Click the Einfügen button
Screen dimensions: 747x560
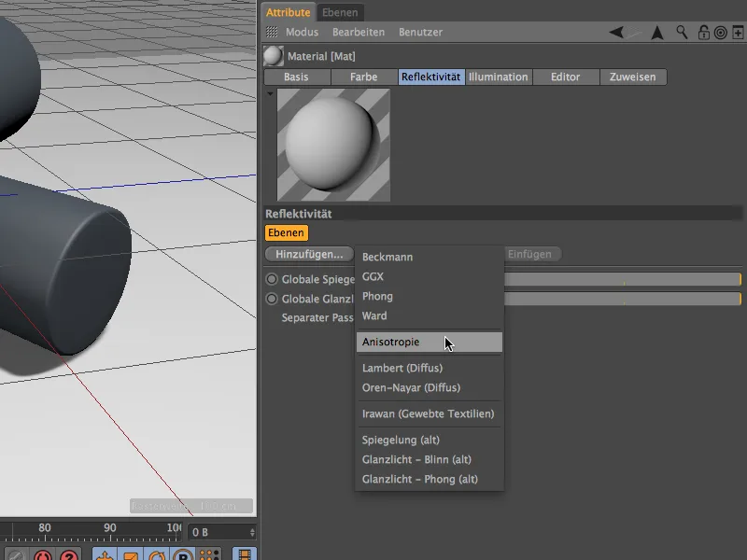pyautogui.click(x=530, y=254)
